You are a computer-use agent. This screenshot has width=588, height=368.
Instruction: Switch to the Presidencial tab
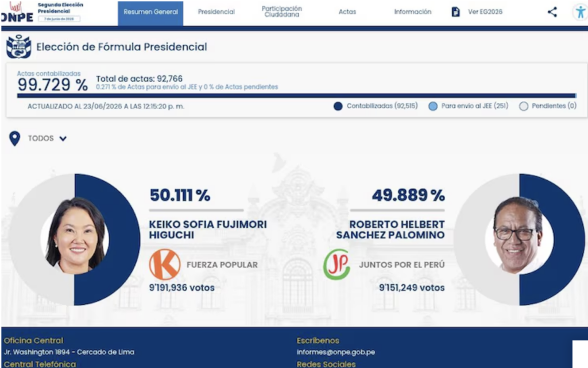[x=216, y=12]
